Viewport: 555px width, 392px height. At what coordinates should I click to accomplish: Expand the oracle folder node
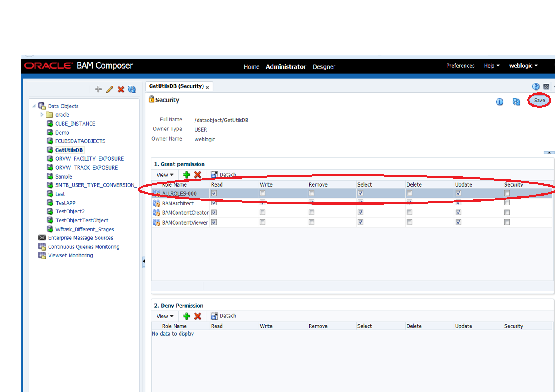click(42, 115)
